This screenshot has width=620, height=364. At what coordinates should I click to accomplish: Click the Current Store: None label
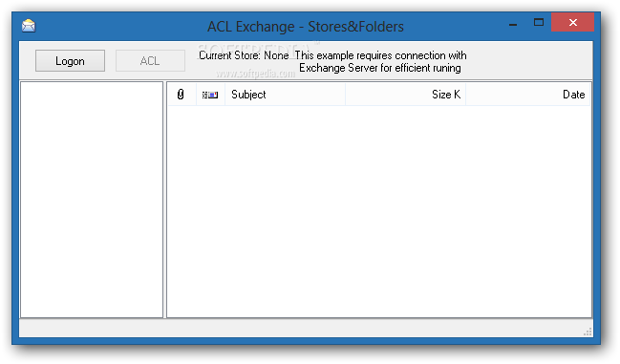[244, 55]
